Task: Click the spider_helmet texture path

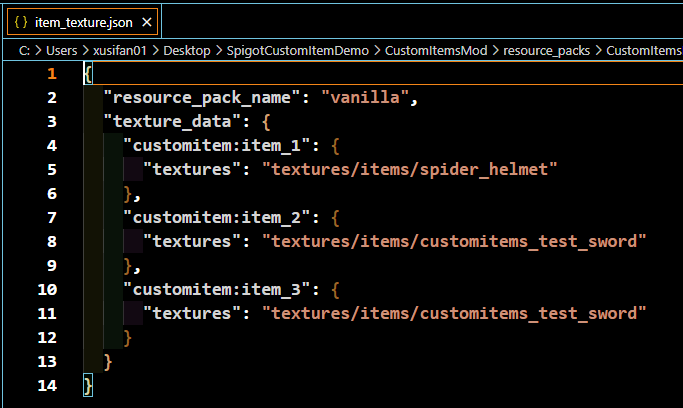Action: (409, 169)
